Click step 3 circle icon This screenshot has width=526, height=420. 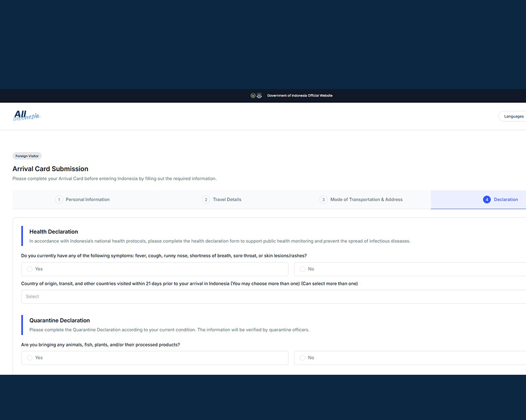(x=323, y=200)
